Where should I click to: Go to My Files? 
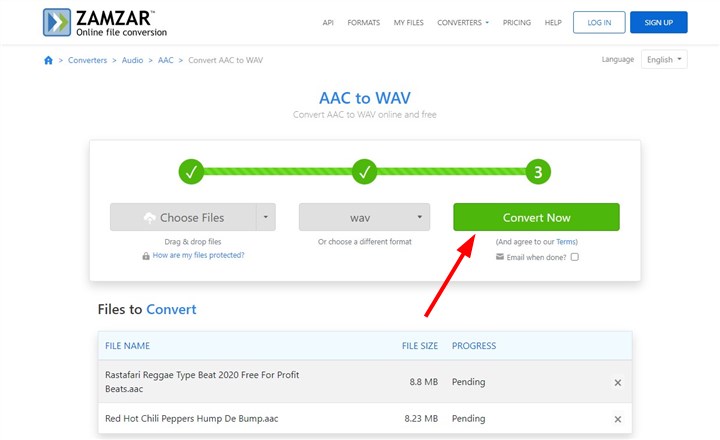tap(408, 23)
